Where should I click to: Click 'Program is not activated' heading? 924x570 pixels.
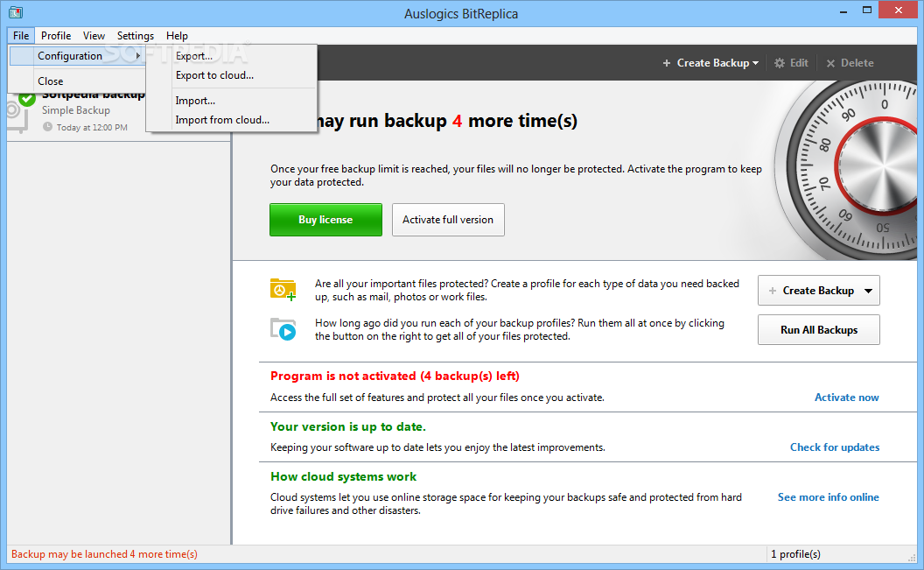coord(395,376)
